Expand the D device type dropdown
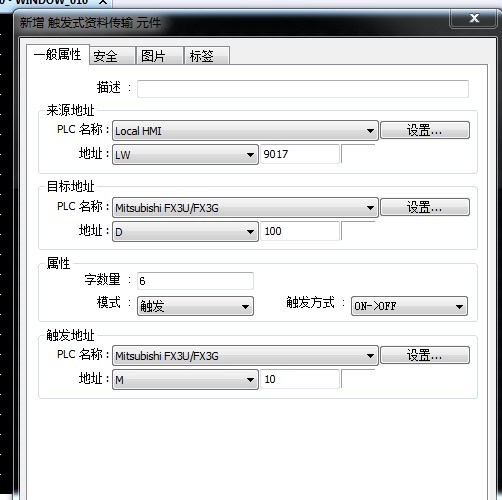The image size is (502, 500). (185, 232)
